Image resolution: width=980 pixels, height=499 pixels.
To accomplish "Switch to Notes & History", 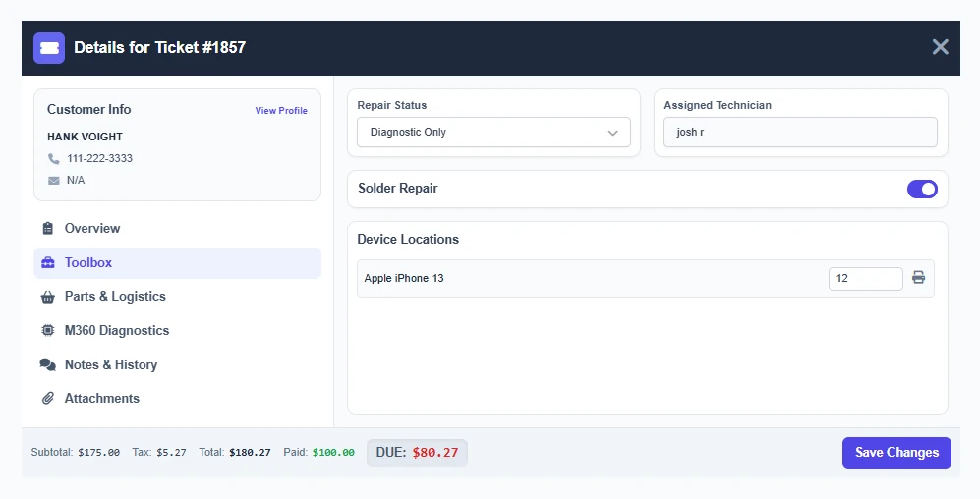I will click(178, 364).
